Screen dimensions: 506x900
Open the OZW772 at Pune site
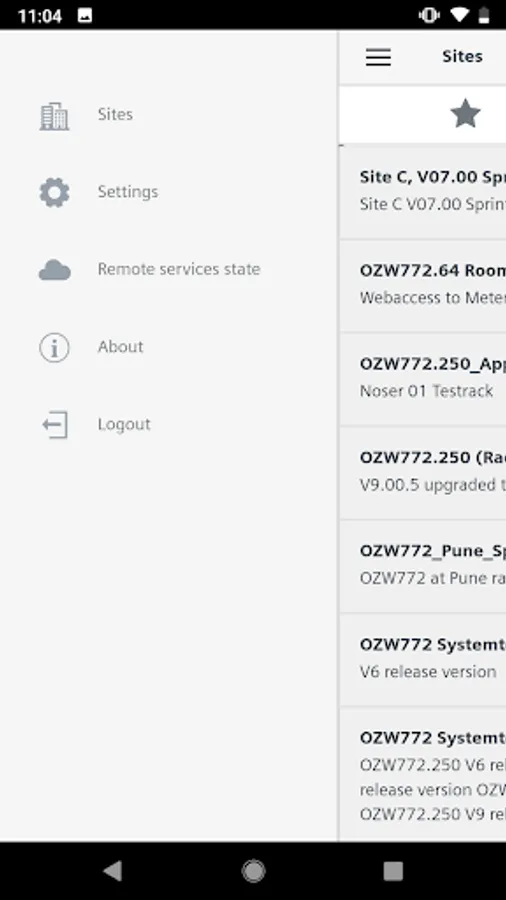(423, 567)
